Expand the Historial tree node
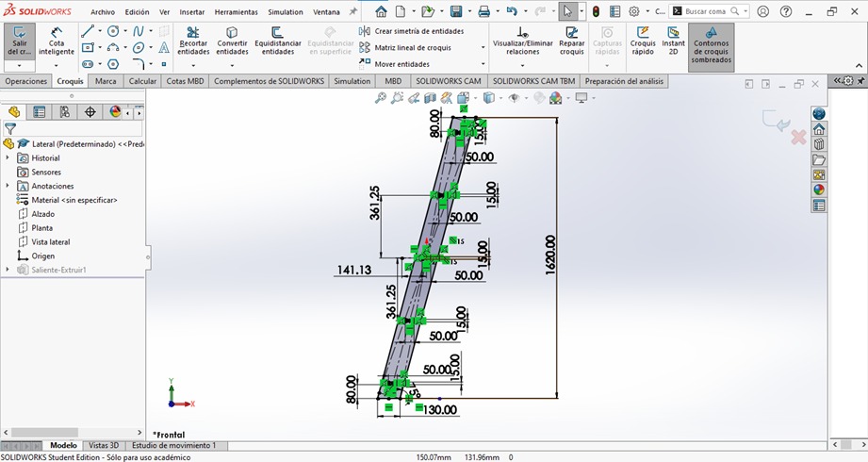Image resolution: width=868 pixels, height=462 pixels. point(8,157)
